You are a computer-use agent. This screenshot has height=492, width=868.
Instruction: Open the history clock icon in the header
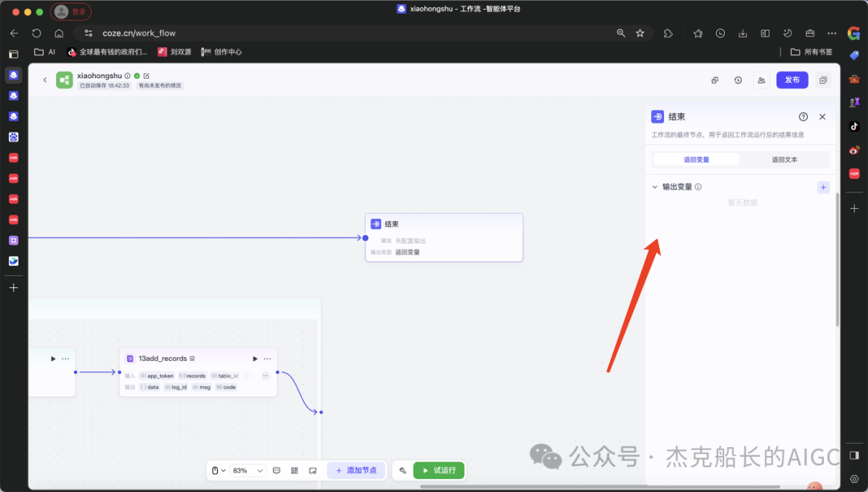738,80
